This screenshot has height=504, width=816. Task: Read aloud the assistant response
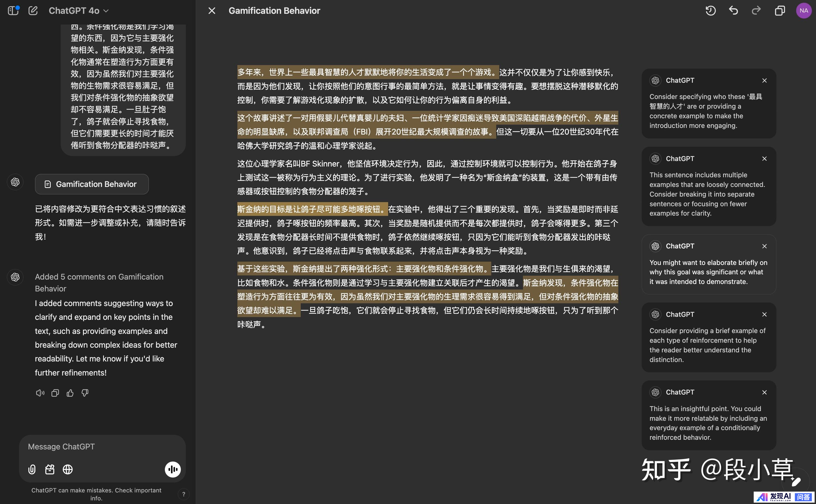click(x=40, y=393)
